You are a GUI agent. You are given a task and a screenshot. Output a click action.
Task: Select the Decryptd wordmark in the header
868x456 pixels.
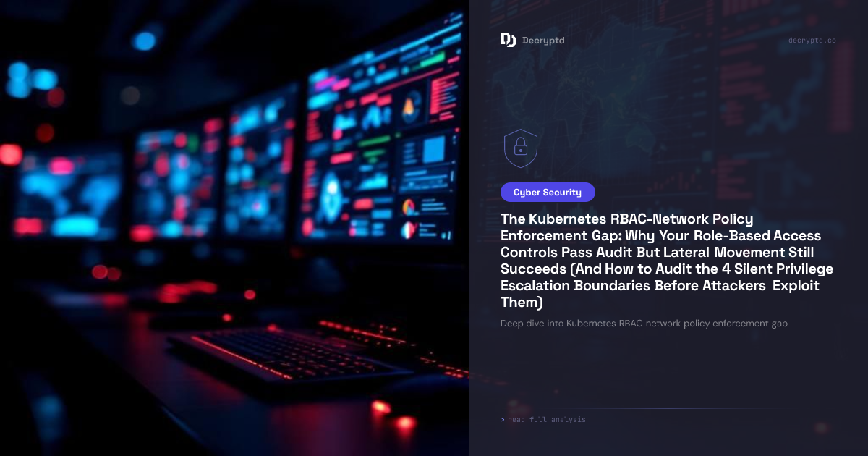pos(543,41)
